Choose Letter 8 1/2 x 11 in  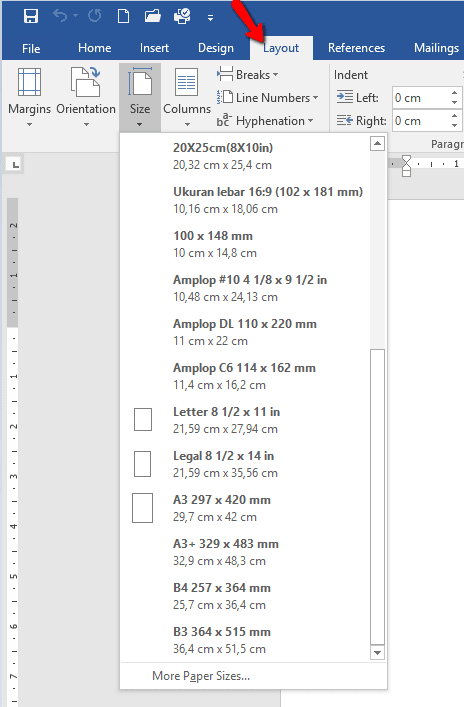coord(245,420)
